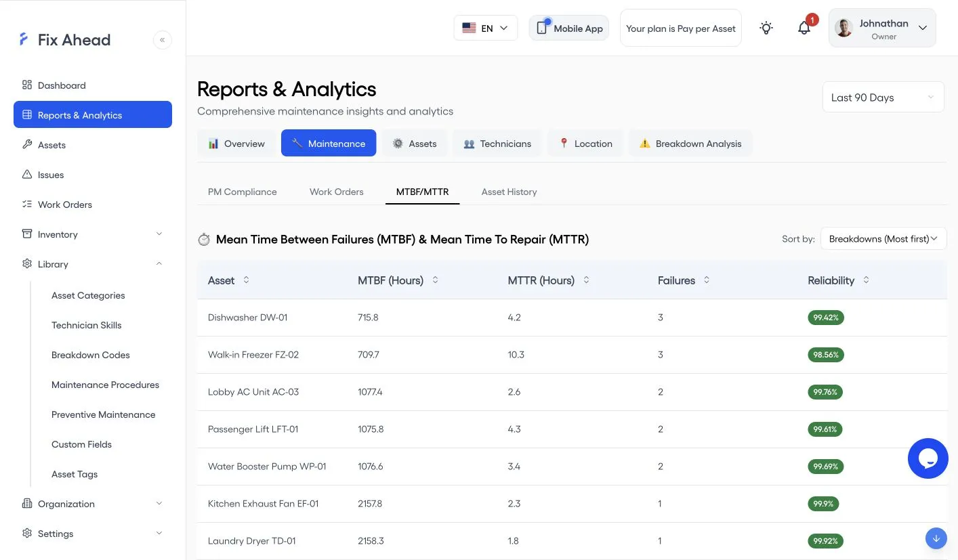Open the blue chat bubble widget
The image size is (958, 560).
(x=928, y=458)
